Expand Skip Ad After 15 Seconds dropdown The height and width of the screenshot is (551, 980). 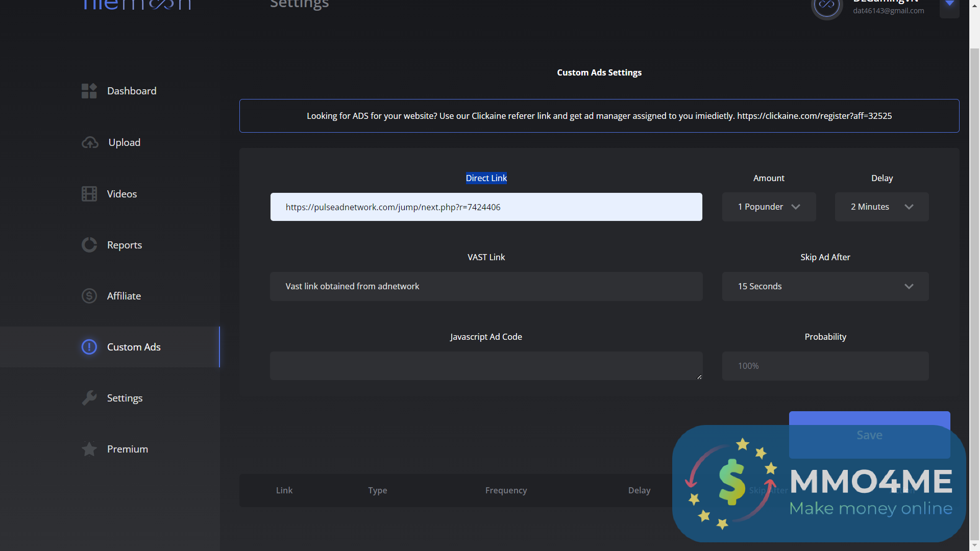coord(825,286)
